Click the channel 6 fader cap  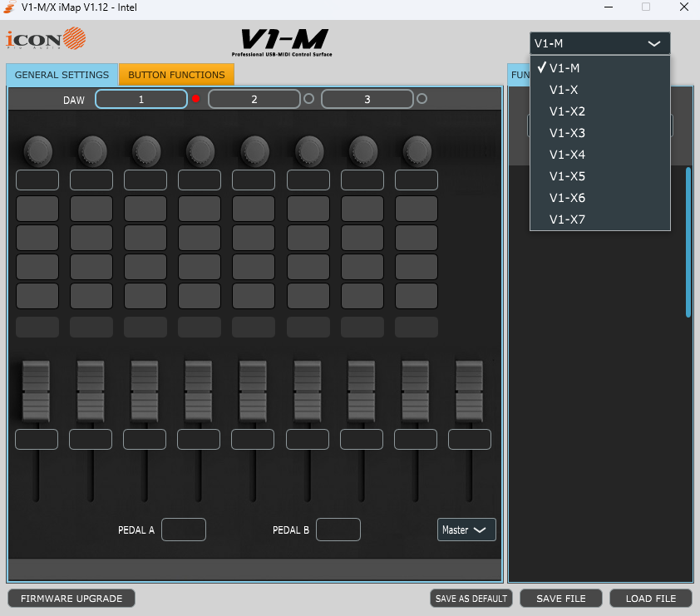[307, 392]
